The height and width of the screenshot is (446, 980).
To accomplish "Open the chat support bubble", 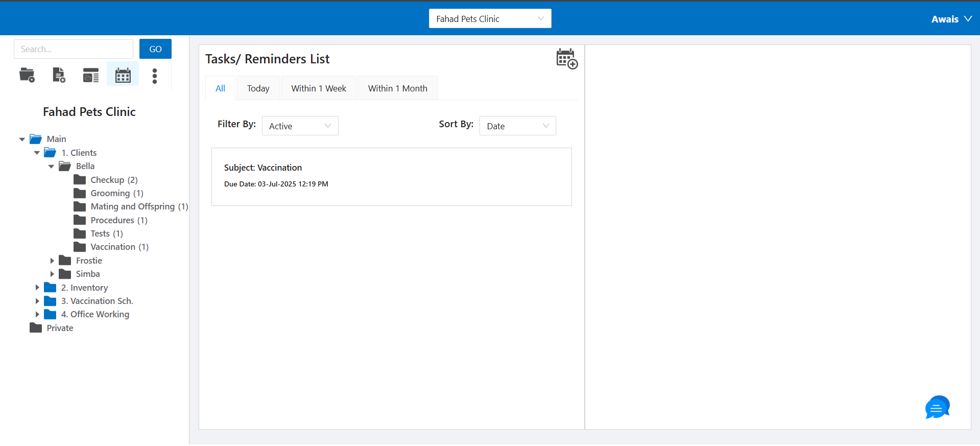I will 938,407.
